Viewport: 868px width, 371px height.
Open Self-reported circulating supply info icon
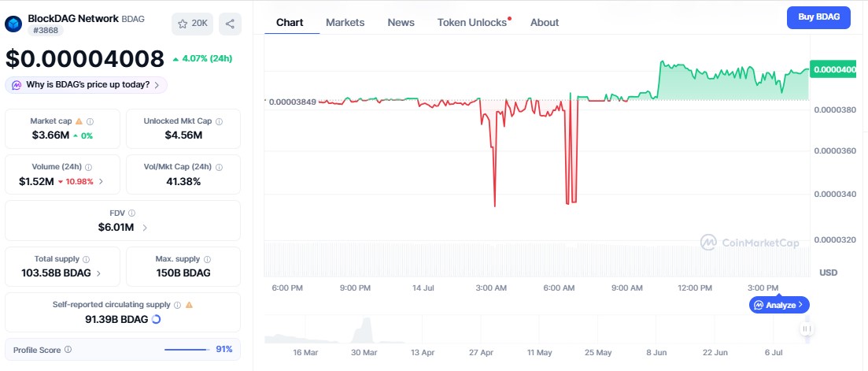(x=177, y=305)
